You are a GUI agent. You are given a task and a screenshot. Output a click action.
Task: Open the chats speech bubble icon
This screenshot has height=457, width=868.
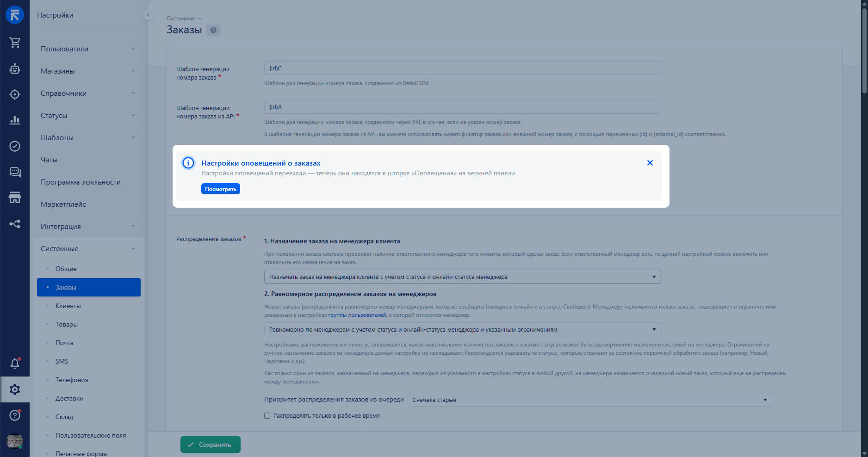tap(15, 173)
